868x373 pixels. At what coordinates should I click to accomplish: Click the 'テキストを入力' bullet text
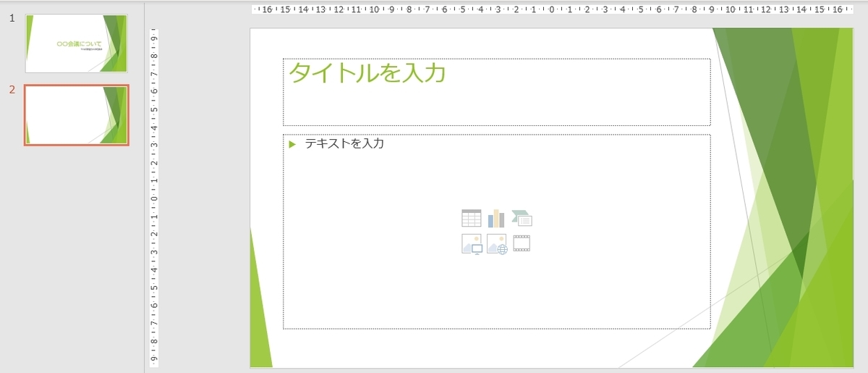point(344,143)
